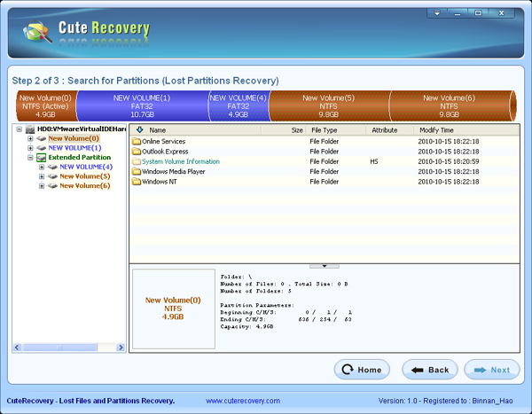Select HD0:VMwareVirtualIDEHard tree root
532x414 pixels.
pyautogui.click(x=82, y=129)
